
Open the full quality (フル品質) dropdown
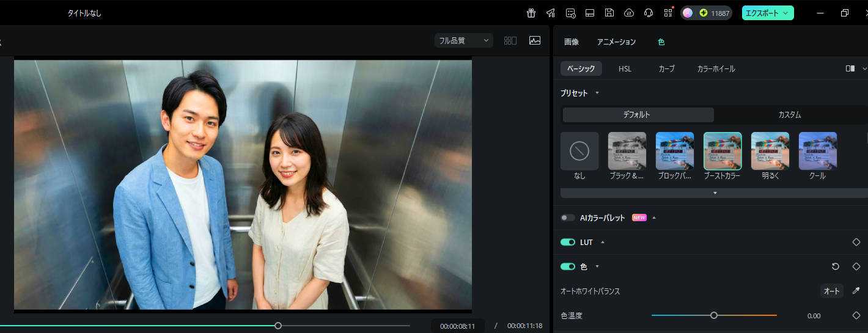point(464,40)
